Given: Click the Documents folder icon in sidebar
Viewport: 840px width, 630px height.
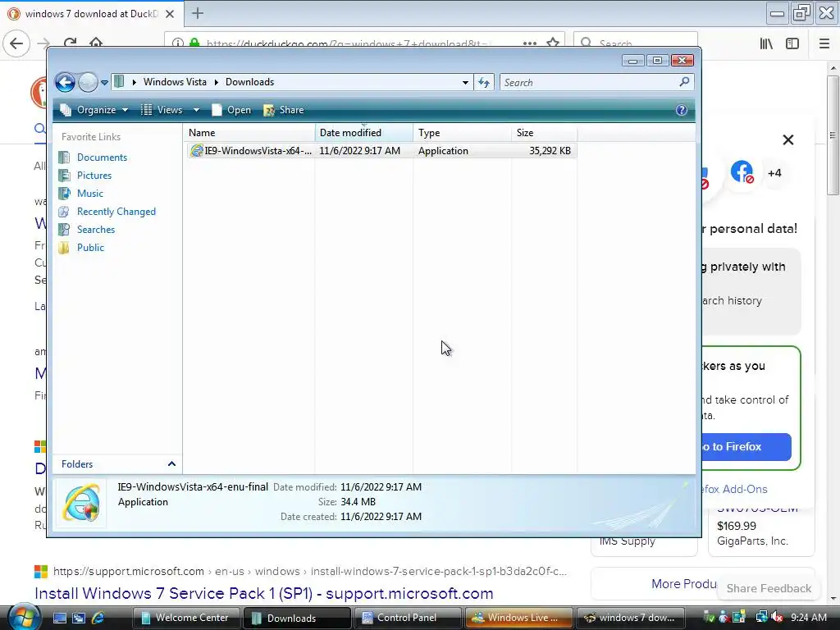Looking at the screenshot, I should 64,157.
